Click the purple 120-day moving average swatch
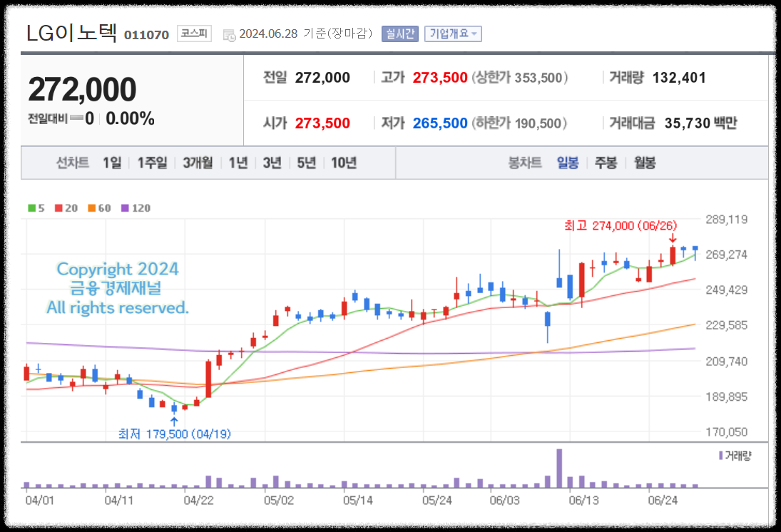 (x=125, y=208)
